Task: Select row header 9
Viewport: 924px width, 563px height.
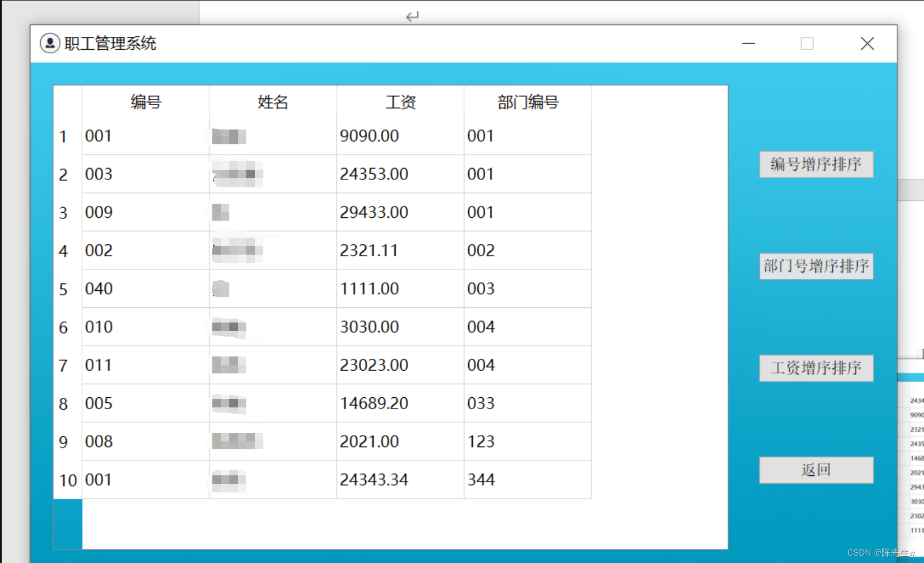Action: click(x=68, y=441)
